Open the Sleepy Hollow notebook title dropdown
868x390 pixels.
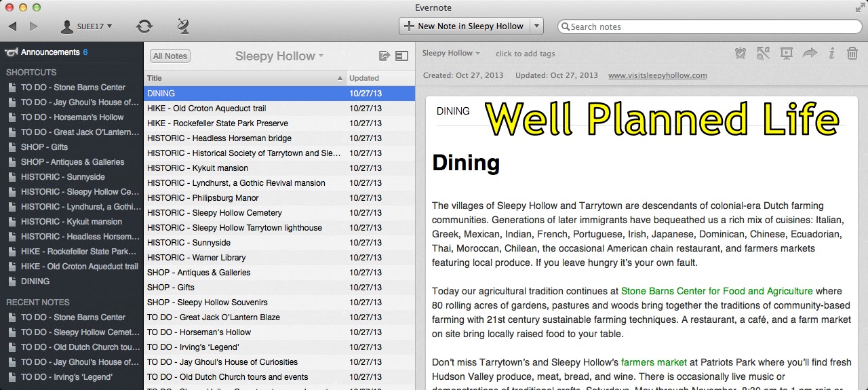[279, 56]
